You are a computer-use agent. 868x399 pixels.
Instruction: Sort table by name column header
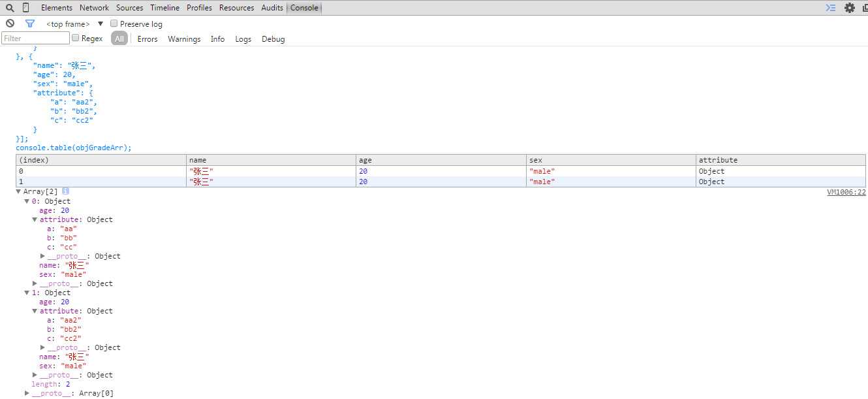pyautogui.click(x=271, y=160)
